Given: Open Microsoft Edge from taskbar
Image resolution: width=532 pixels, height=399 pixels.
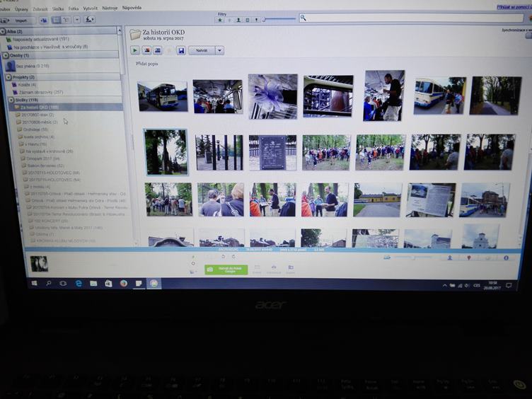Looking at the screenshot, I should pyautogui.click(x=79, y=283).
